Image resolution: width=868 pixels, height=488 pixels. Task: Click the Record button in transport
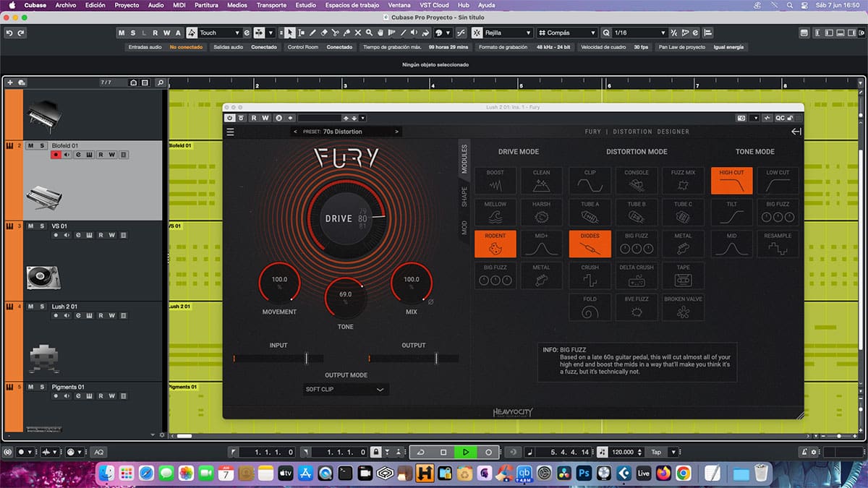(x=488, y=452)
